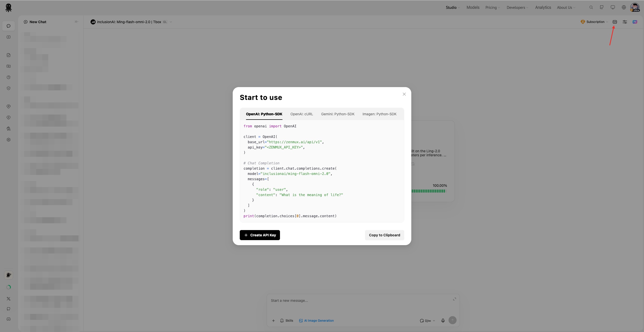
Task: Click the Create API Key button
Action: point(260,235)
